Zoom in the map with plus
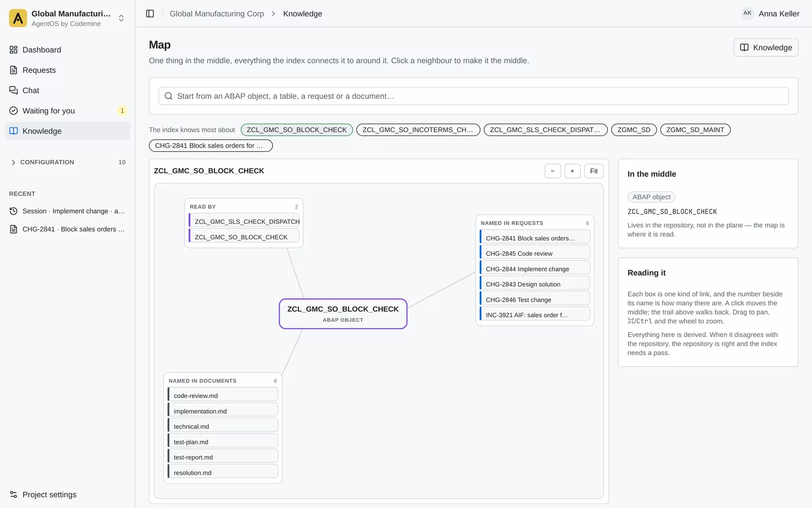 point(572,171)
